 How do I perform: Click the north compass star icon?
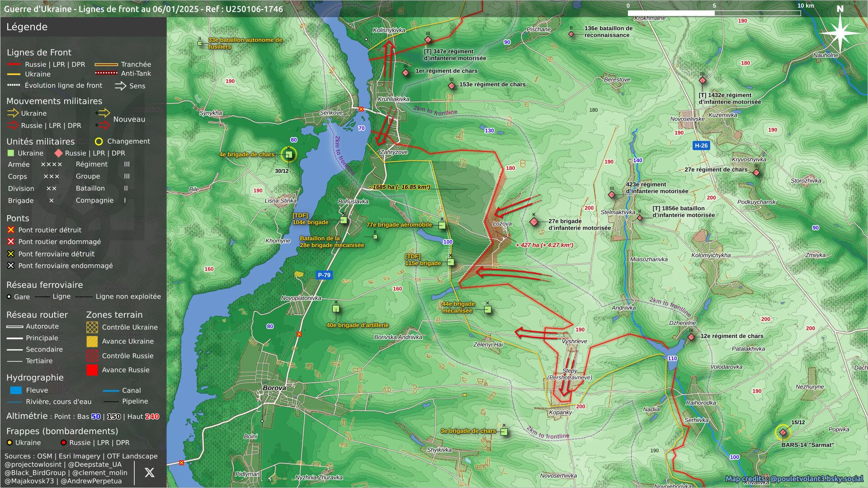tap(840, 33)
